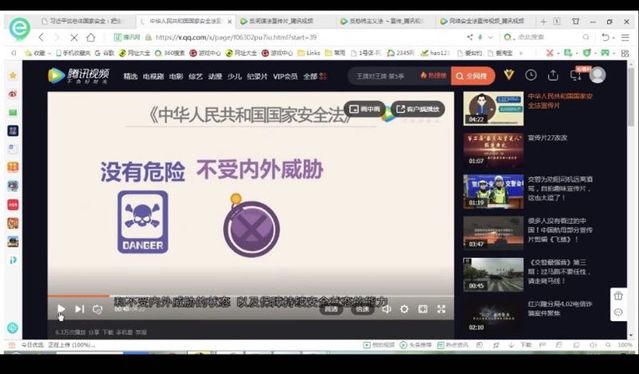Open the 纪录片 navigation item
The image size is (639, 374).
(x=257, y=76)
